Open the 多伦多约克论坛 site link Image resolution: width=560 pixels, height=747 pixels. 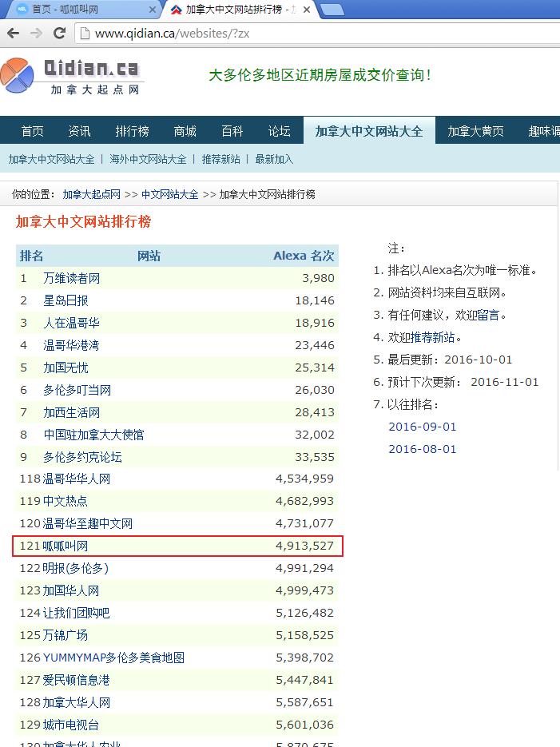coord(83,457)
